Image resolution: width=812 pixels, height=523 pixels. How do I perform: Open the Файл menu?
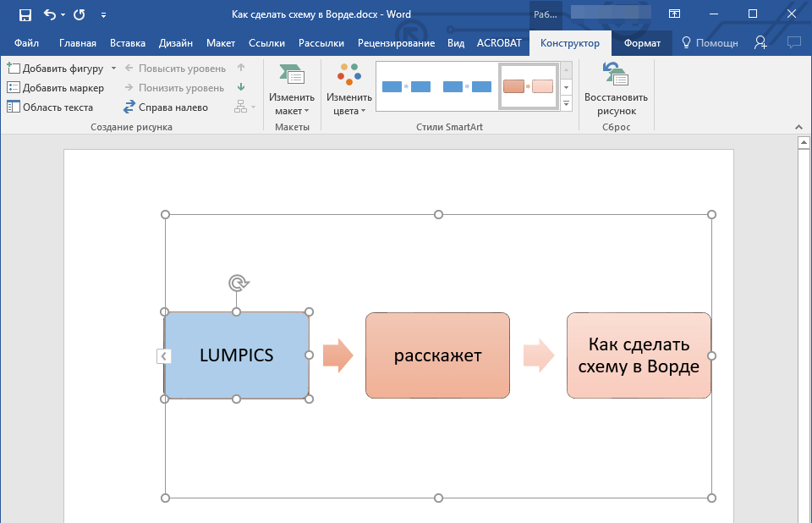[26, 43]
